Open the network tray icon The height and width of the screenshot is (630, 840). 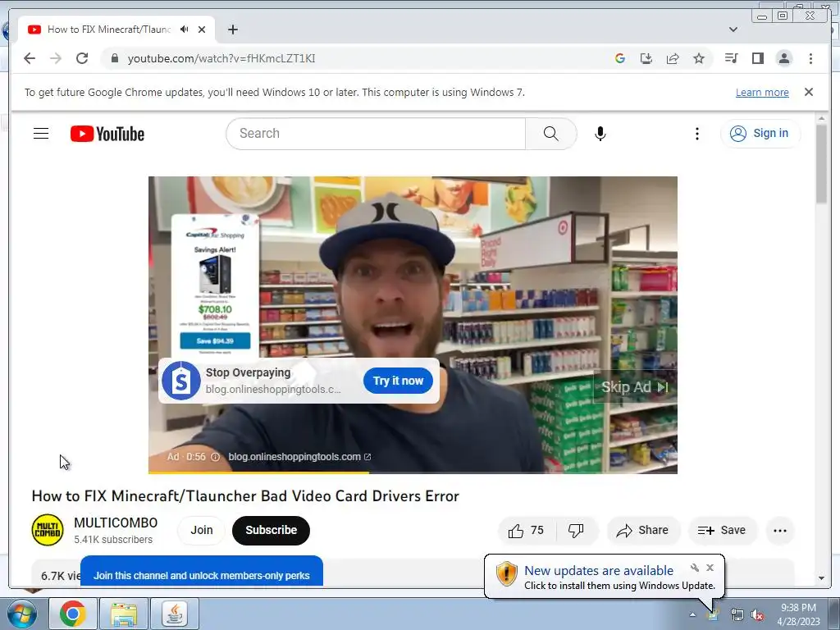(x=737, y=615)
